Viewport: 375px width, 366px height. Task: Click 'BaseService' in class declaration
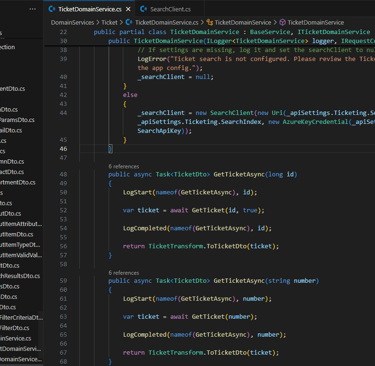[x=270, y=32]
